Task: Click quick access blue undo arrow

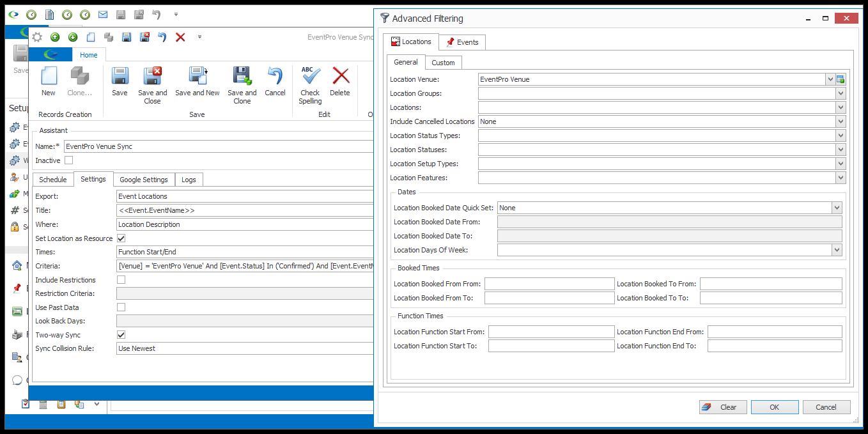Action: click(x=162, y=37)
